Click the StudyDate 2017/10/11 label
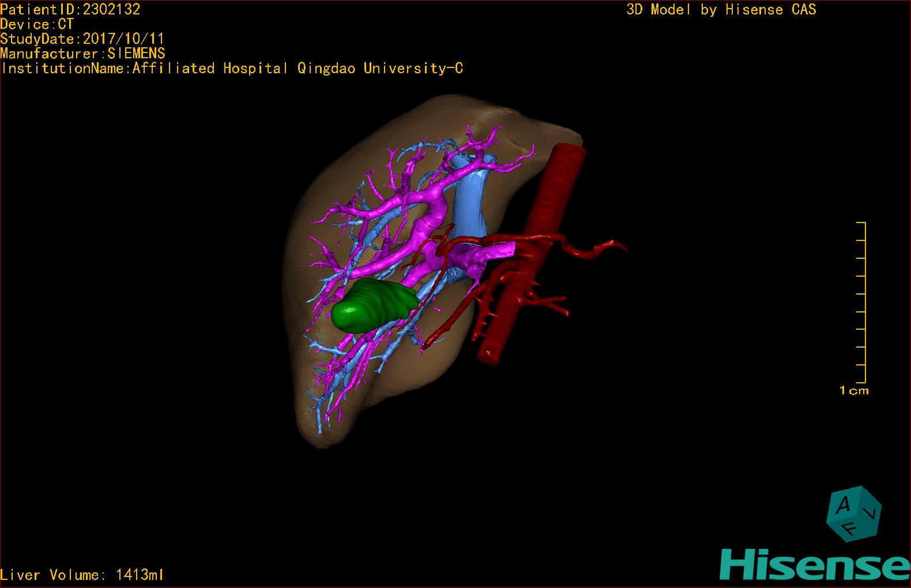 point(82,39)
